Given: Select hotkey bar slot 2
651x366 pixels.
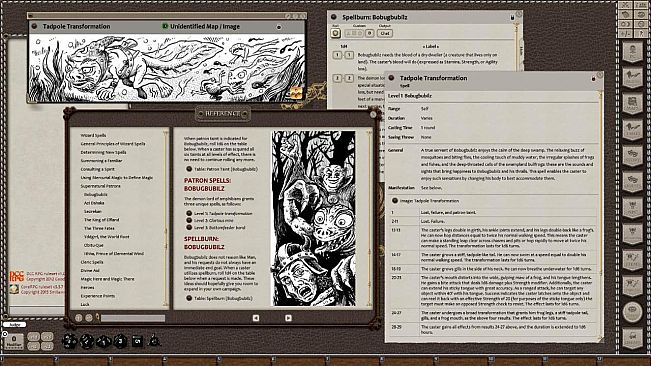Looking at the screenshot, I should click(x=82, y=361).
